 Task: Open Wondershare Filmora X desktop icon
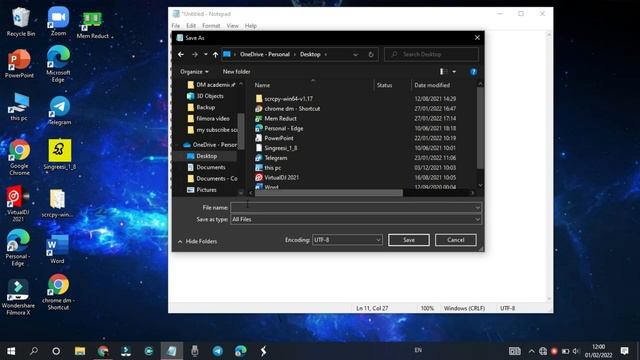click(x=18, y=297)
